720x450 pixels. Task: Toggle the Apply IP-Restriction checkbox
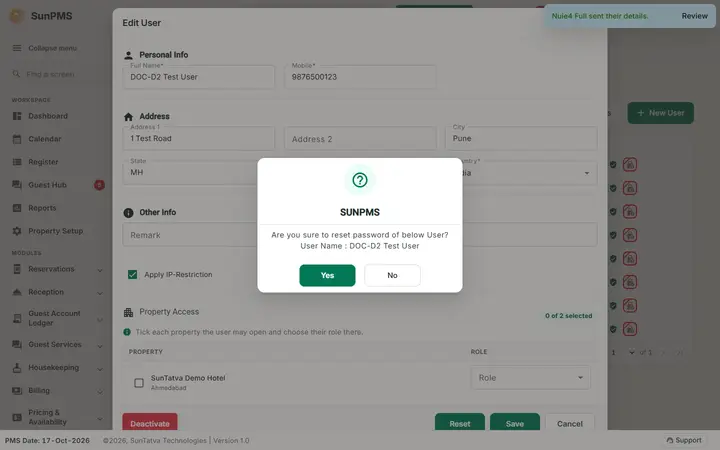(133, 275)
